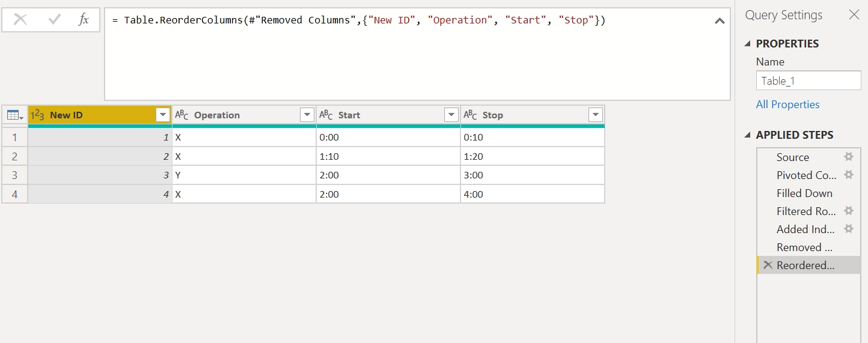Open settings gear for Filtered Ro... step
Viewport: 868px width, 343px height.
click(849, 211)
